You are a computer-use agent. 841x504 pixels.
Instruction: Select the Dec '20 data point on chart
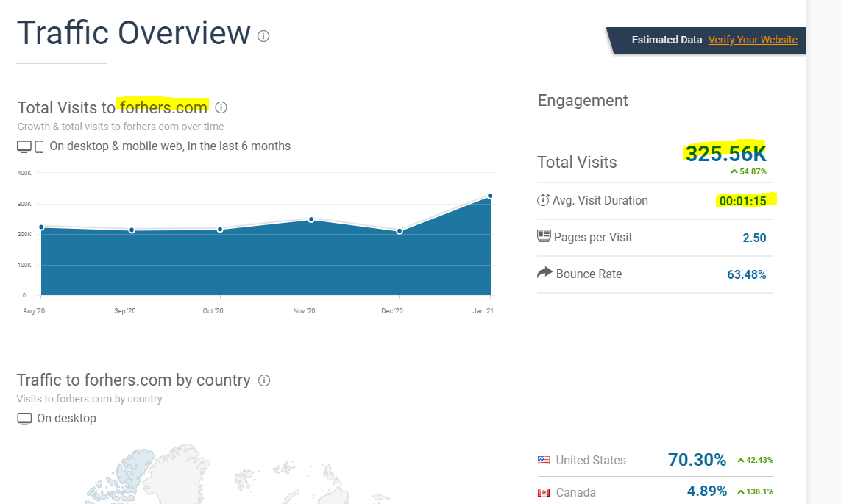coord(400,232)
